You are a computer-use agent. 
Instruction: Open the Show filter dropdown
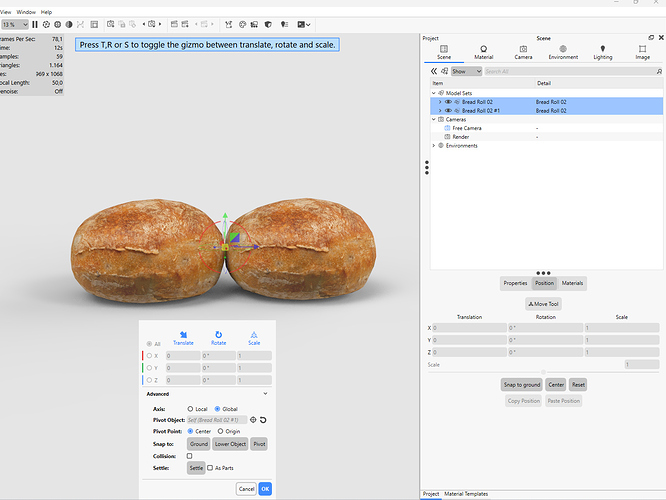(x=466, y=71)
